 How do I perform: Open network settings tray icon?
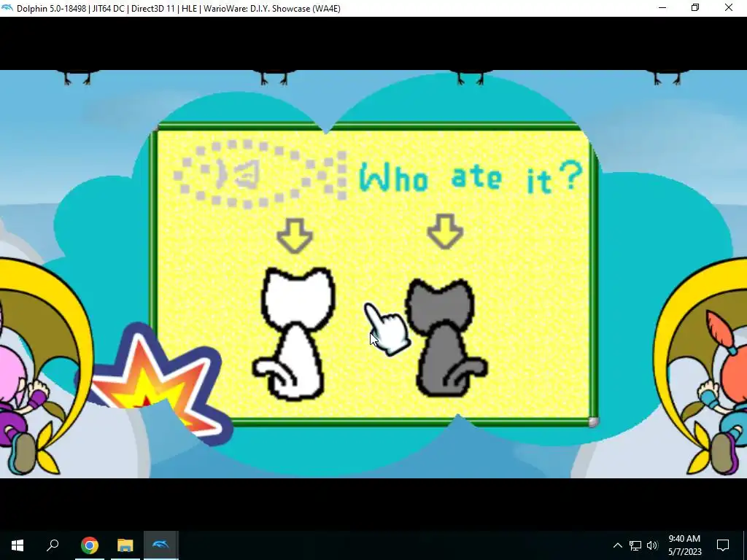(635, 545)
